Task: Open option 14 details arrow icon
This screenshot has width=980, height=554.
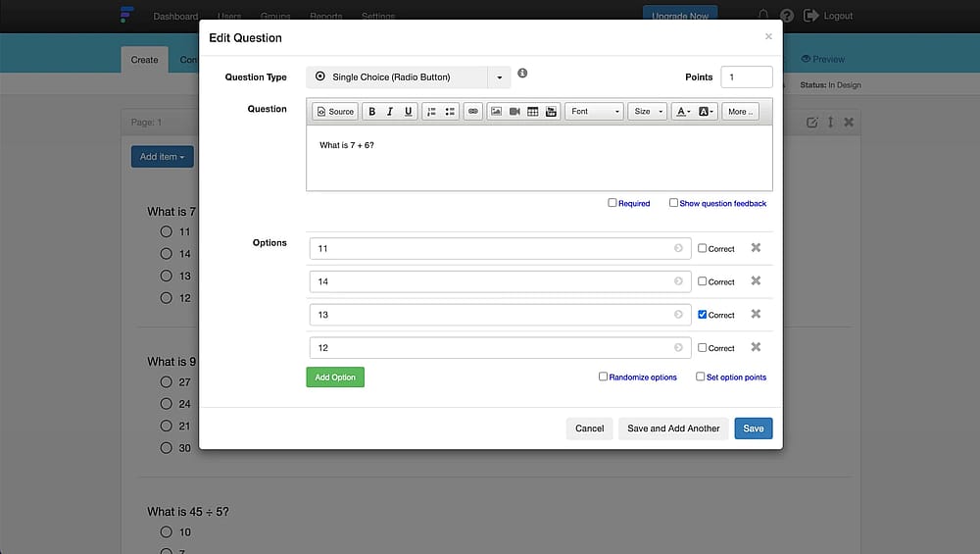Action: (x=678, y=281)
